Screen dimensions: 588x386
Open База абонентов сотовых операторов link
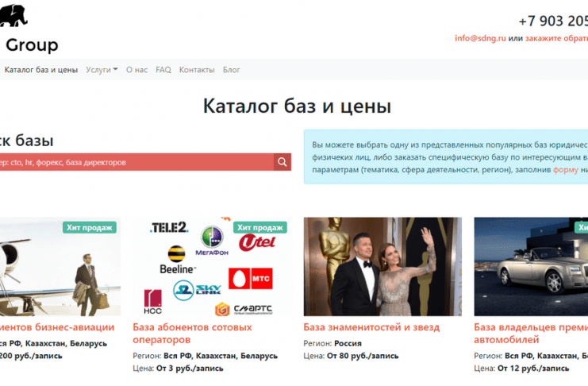(192, 334)
